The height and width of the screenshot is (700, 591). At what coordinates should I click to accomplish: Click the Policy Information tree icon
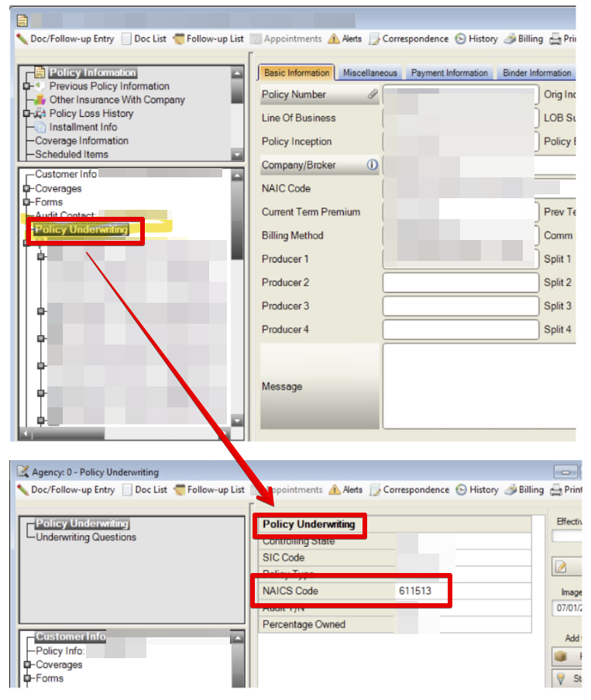click(40, 72)
